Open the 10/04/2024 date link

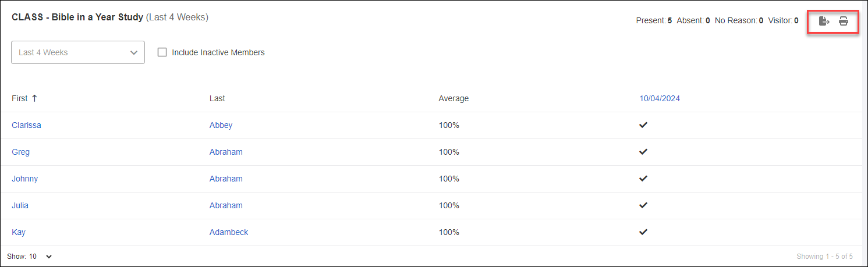tap(660, 98)
